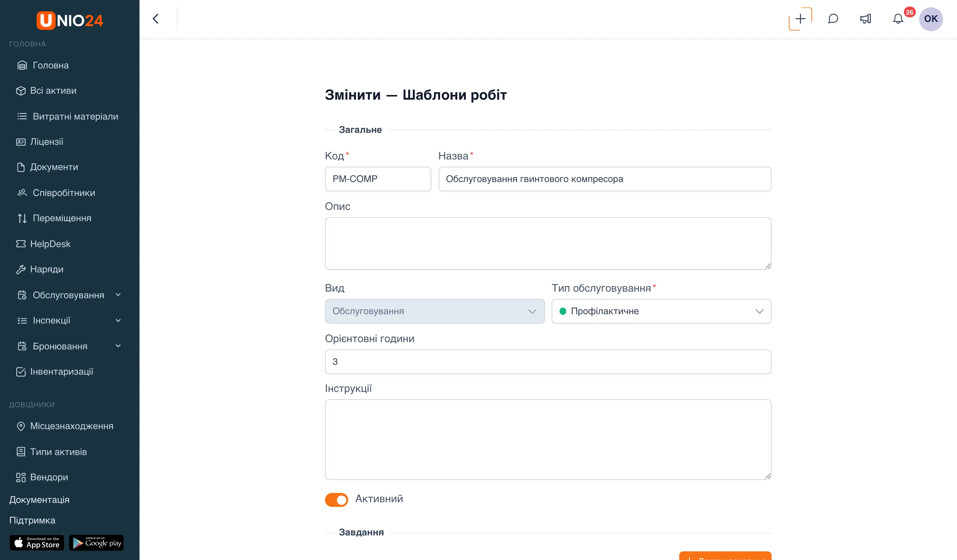Click the Орієнтовні години field

(548, 361)
